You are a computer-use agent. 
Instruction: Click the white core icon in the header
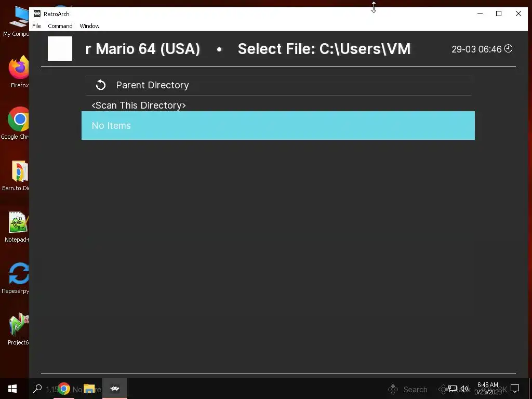pos(60,48)
